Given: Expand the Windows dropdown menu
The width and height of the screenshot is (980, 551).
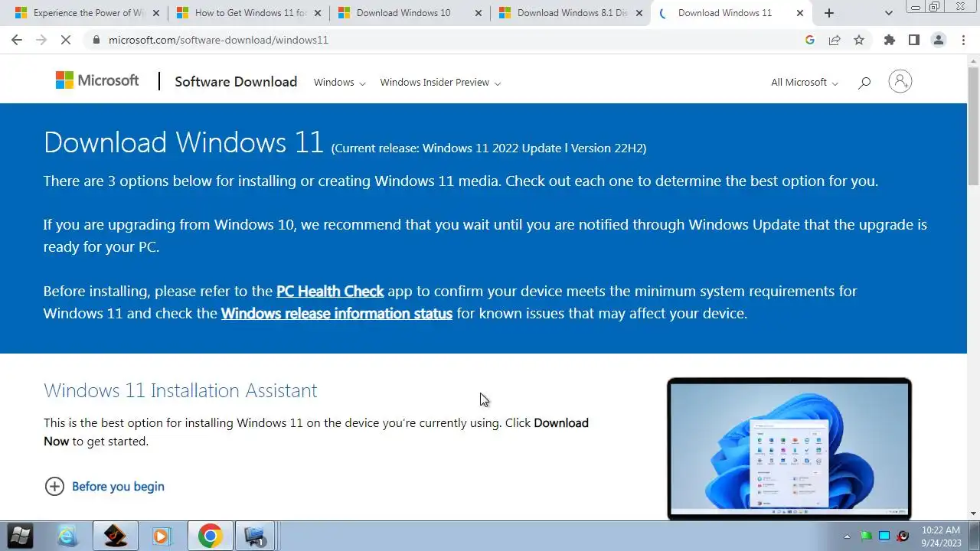Looking at the screenshot, I should coord(339,83).
